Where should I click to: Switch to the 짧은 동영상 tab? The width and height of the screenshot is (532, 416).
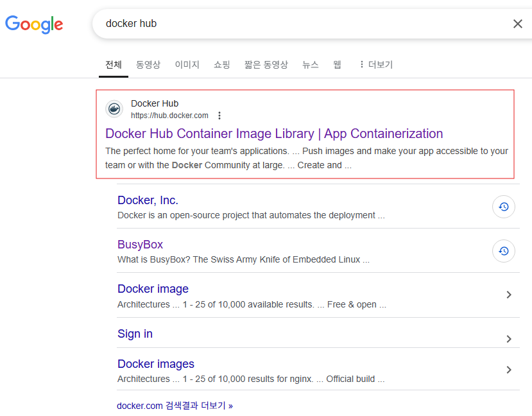(266, 64)
